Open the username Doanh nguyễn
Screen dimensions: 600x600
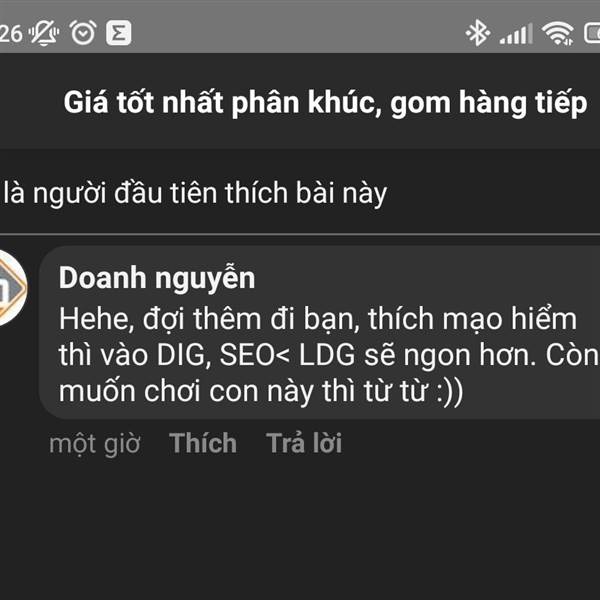point(157,279)
